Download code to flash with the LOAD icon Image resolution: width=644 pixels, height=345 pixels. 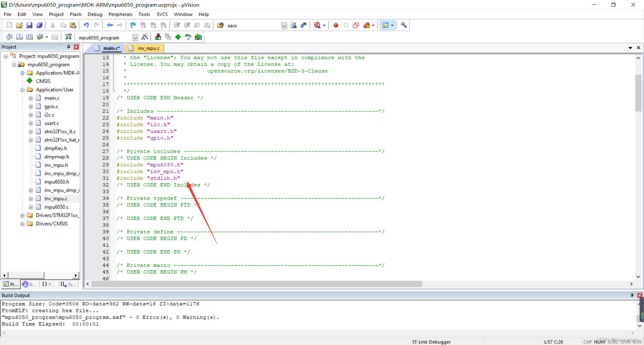68,37
